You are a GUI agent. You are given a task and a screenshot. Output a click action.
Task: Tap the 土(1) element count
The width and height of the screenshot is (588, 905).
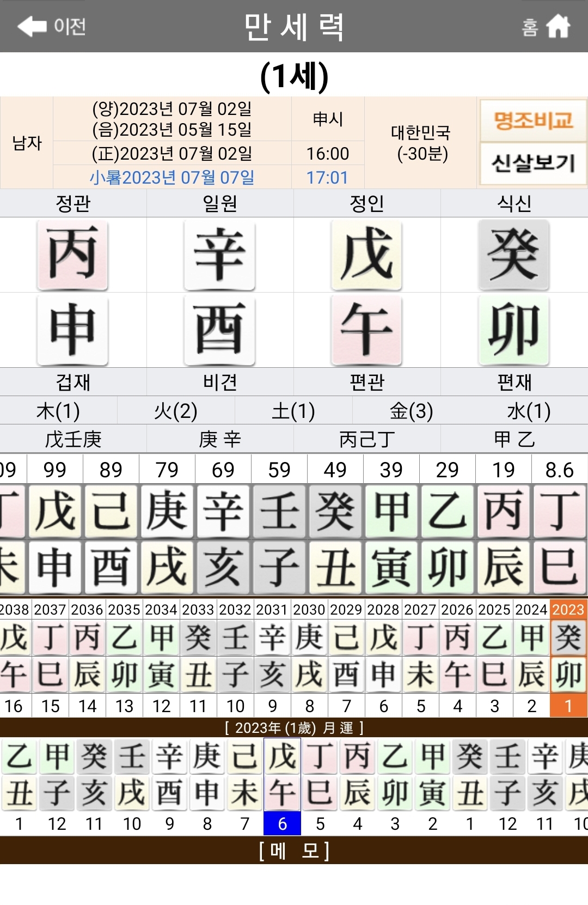[x=293, y=411]
